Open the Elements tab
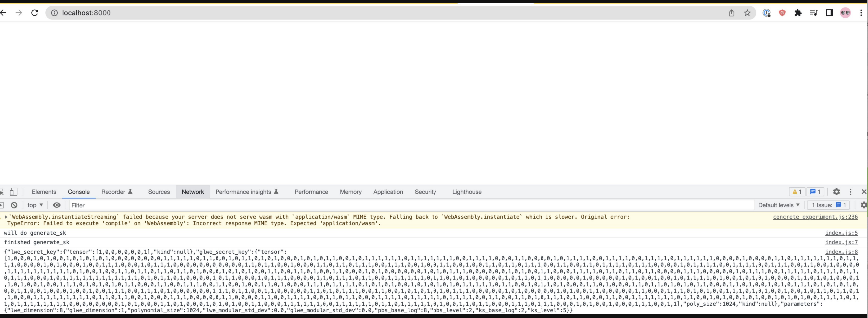This screenshot has width=868, height=318. [44, 192]
